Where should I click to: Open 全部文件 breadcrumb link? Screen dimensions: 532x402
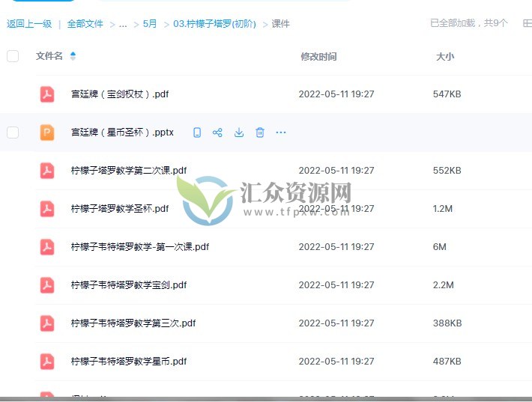[85, 24]
